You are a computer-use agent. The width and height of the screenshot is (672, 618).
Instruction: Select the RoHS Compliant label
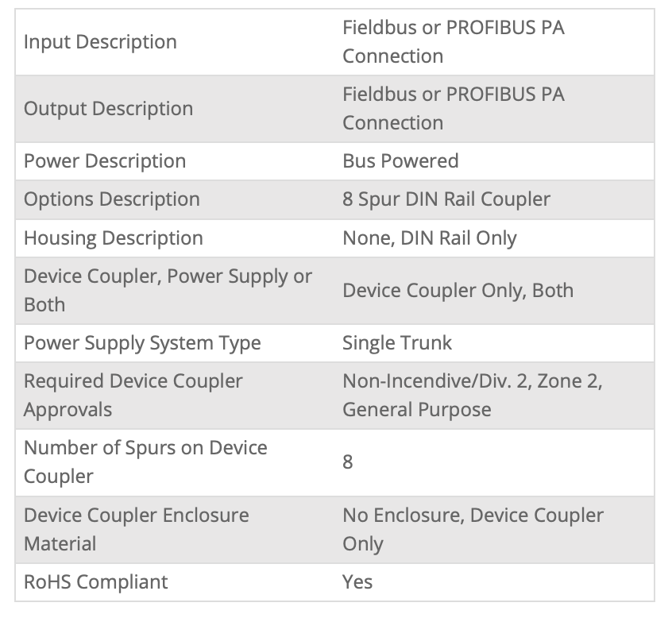click(95, 582)
